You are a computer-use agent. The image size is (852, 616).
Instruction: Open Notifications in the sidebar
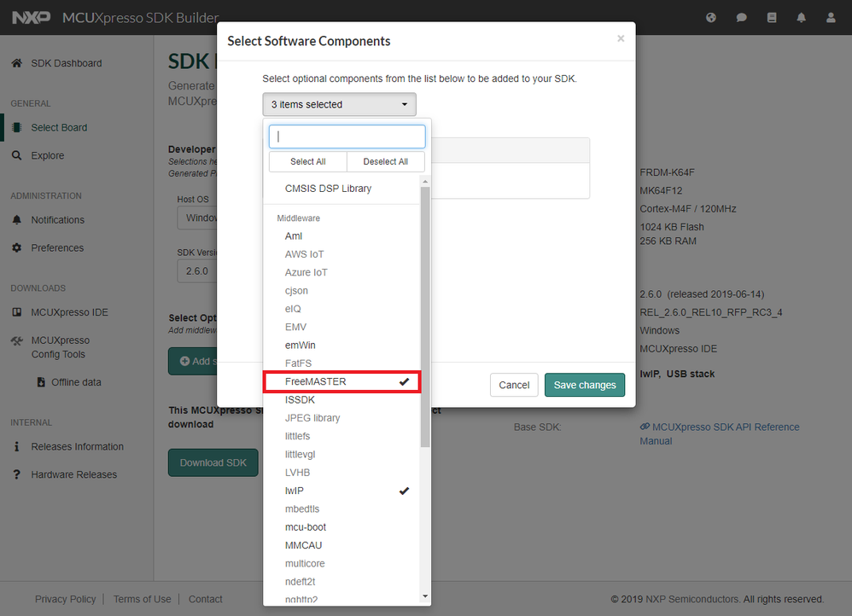point(57,220)
